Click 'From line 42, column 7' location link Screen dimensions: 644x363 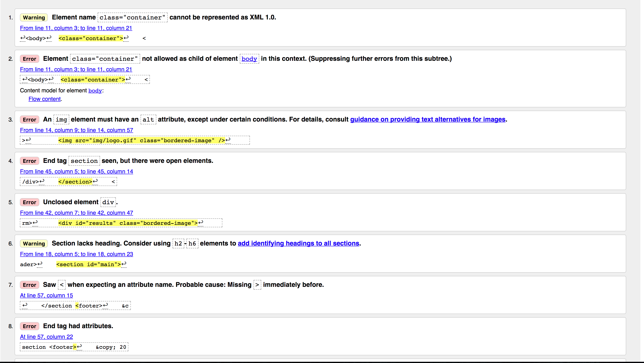(x=76, y=213)
